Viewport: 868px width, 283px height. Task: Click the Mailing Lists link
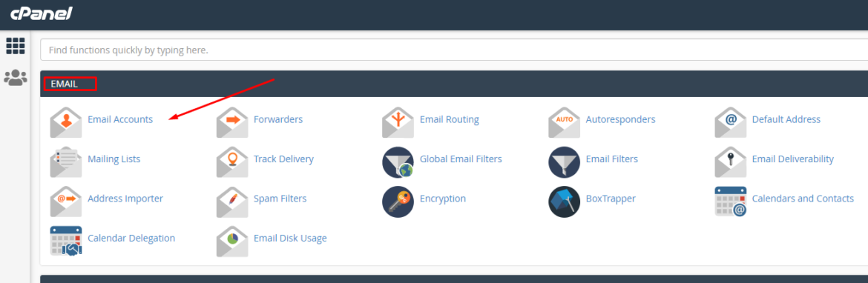pos(114,159)
